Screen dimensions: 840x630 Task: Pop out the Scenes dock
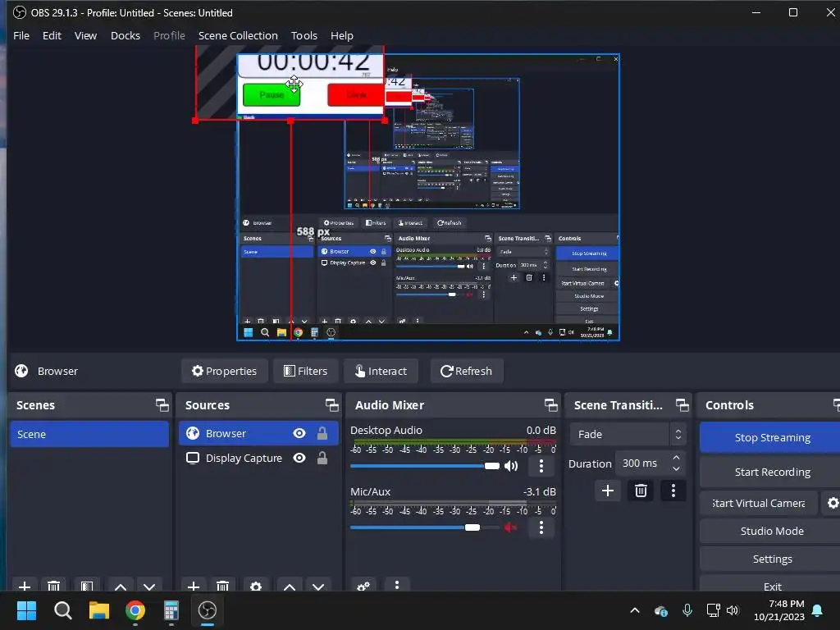click(162, 405)
